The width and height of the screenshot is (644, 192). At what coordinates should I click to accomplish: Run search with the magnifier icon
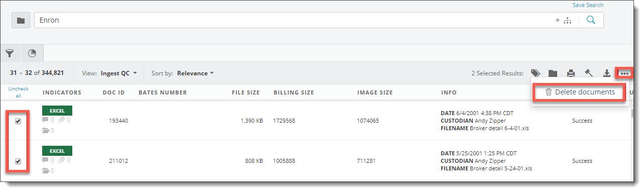click(x=591, y=20)
